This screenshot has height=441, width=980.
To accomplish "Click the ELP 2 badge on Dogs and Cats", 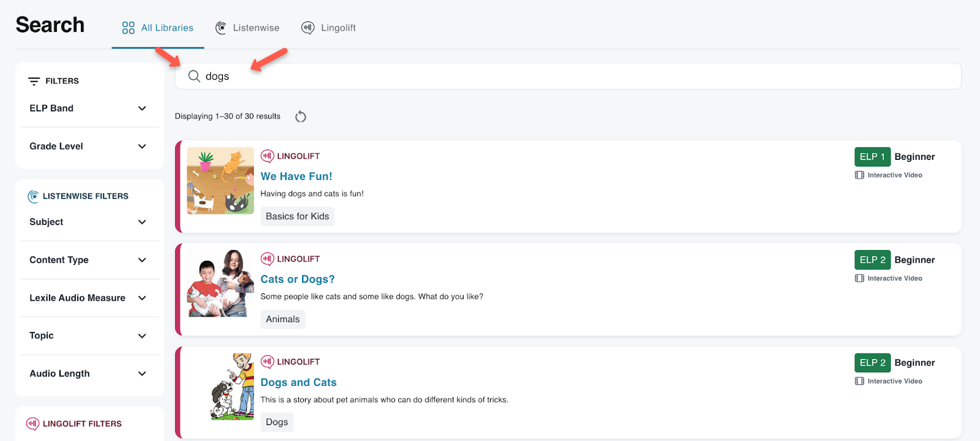I will pyautogui.click(x=872, y=363).
